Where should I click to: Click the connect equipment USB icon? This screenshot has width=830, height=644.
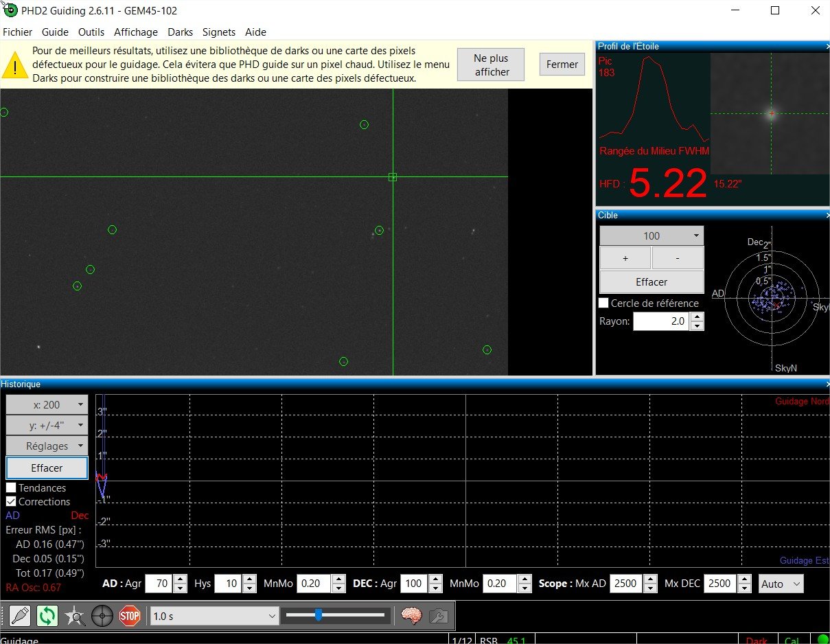tap(21, 616)
